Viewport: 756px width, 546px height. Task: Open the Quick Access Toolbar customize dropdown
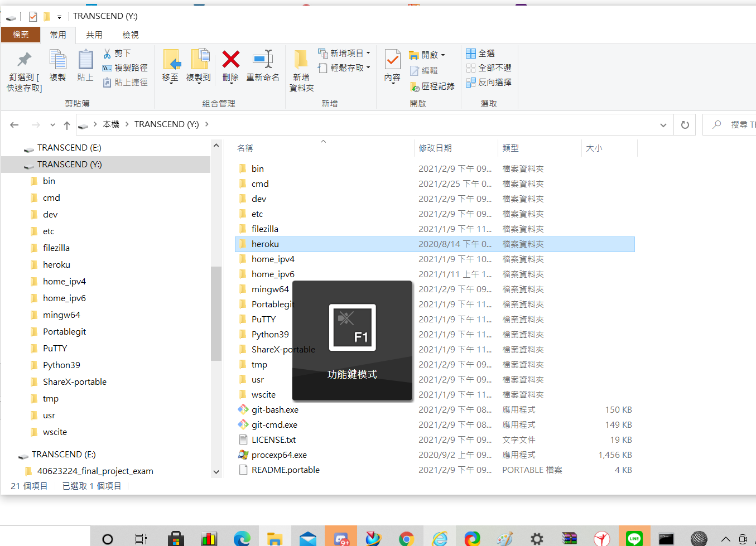point(59,17)
